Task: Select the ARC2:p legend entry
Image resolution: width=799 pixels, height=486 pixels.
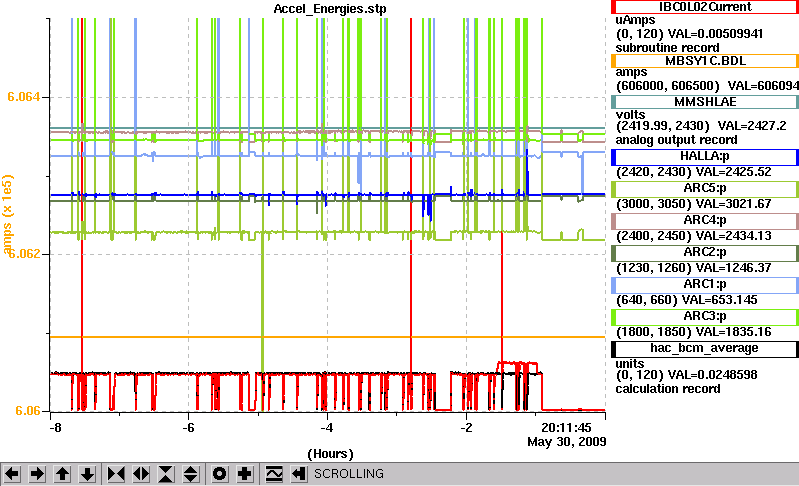Action: [x=705, y=253]
